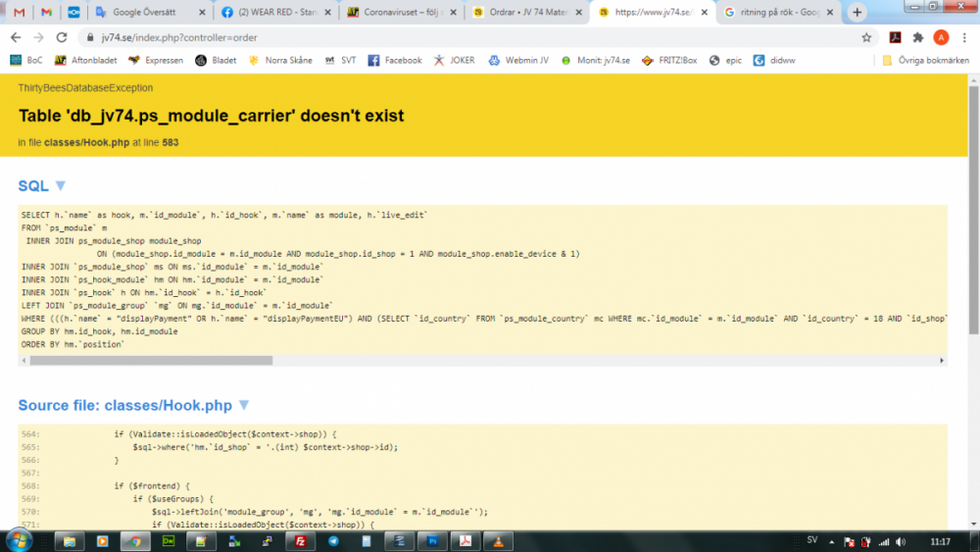This screenshot has height=552, width=980.
Task: Click the 'Table db_jv74.ps_module_carrier doesn't exist' heading
Action: point(212,116)
